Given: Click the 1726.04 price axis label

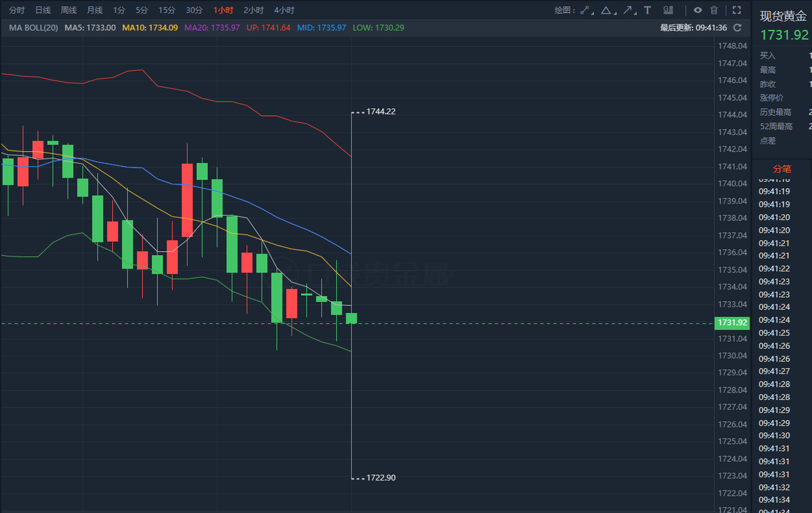Looking at the screenshot, I should [732, 424].
